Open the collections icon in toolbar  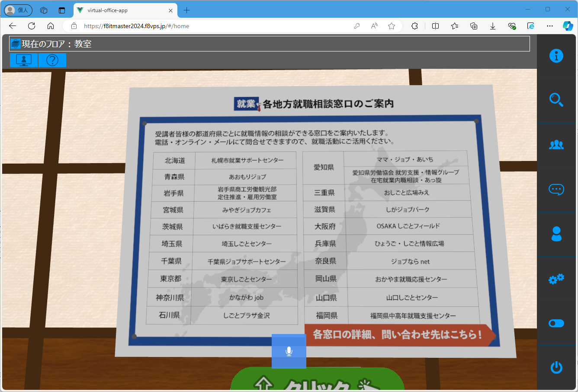coord(474,26)
